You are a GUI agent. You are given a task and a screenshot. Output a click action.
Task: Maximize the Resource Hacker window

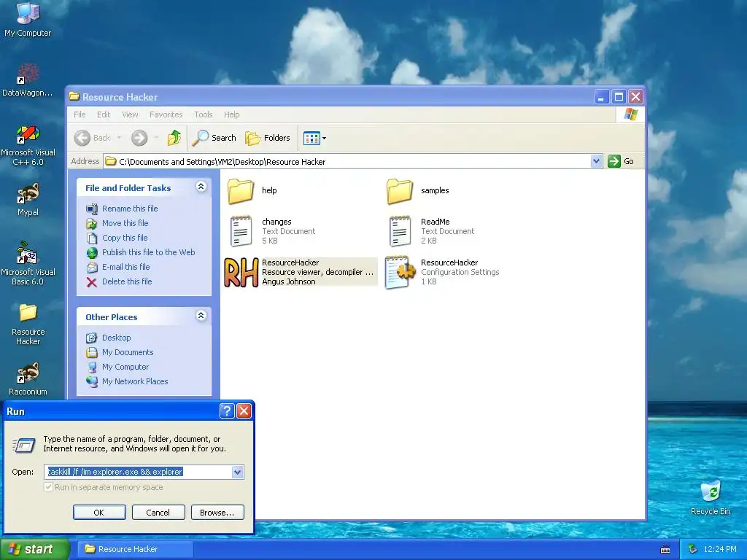(x=619, y=97)
